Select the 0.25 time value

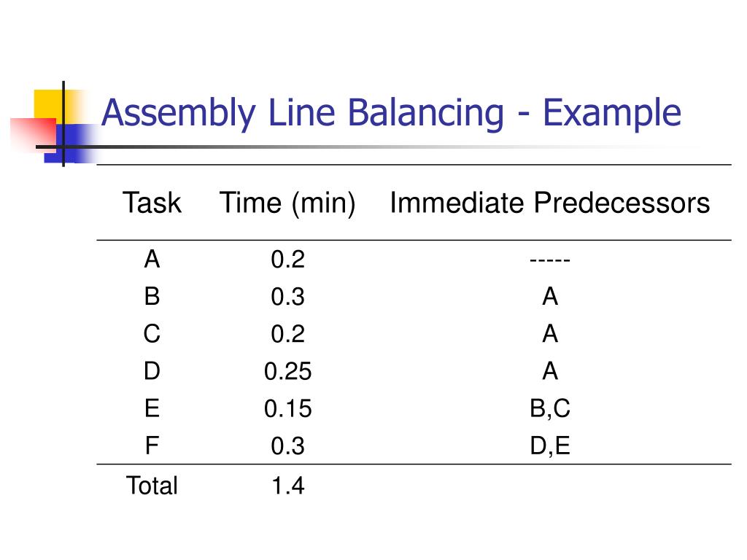(x=287, y=372)
